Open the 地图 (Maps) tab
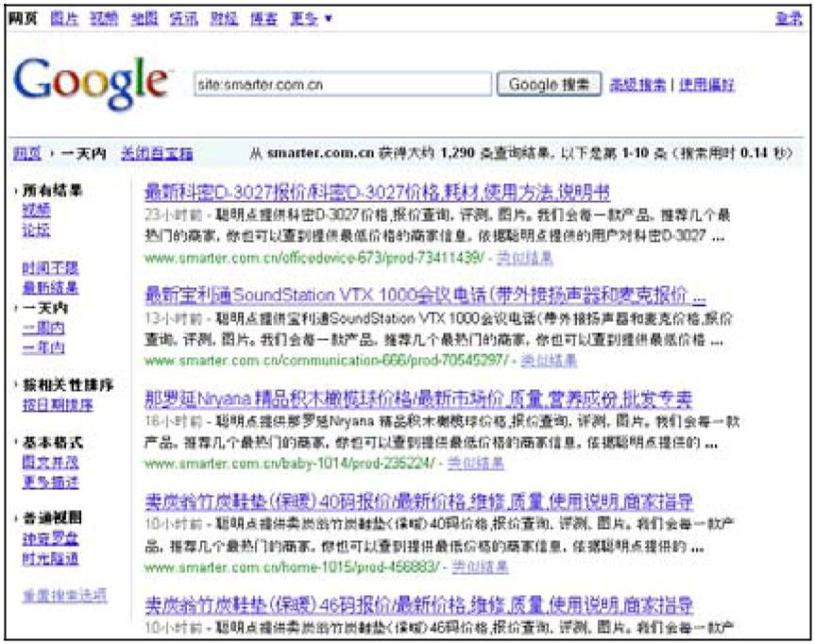 [144, 19]
